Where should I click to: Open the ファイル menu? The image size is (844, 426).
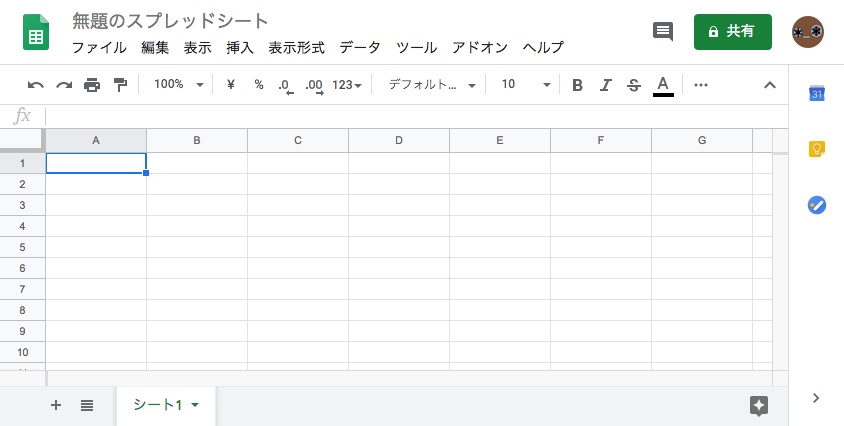tap(99, 47)
